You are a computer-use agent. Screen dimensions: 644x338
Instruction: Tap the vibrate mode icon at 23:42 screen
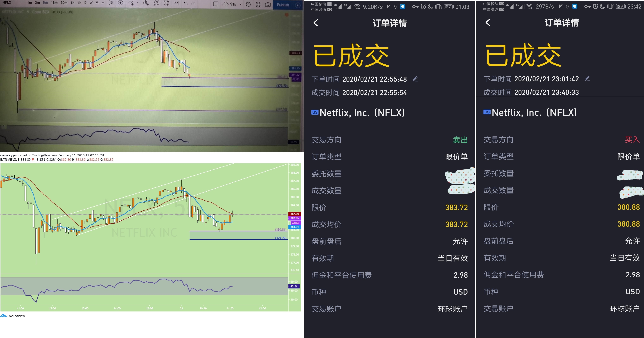click(610, 6)
